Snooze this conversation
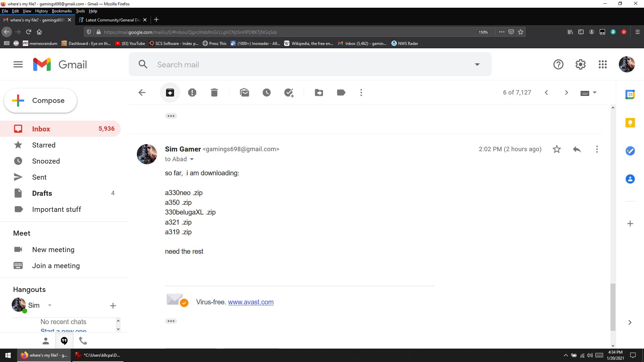 (267, 93)
